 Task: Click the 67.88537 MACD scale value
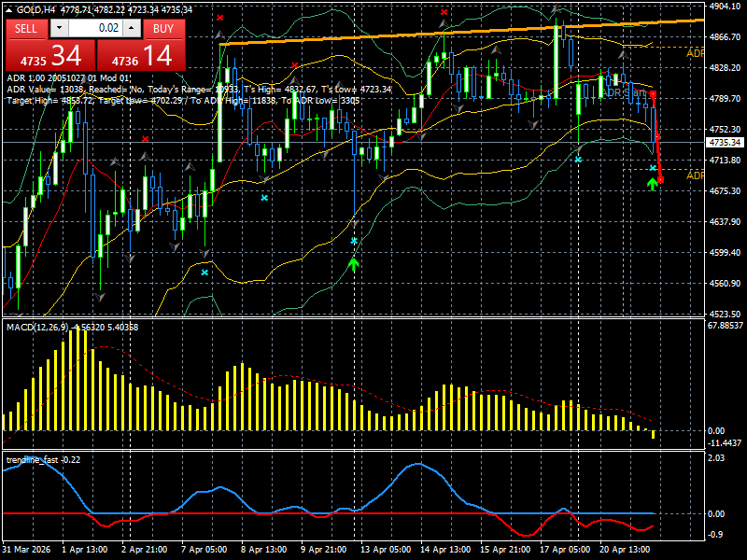726,326
